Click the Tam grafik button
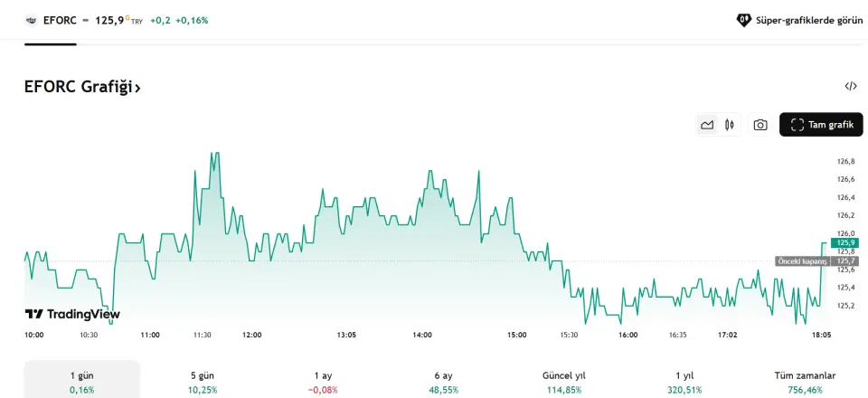 point(821,125)
